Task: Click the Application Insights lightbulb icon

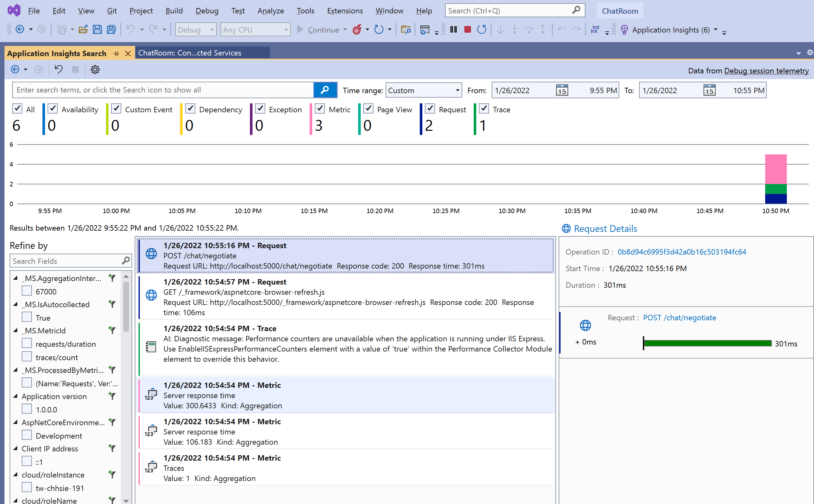Action: point(624,30)
